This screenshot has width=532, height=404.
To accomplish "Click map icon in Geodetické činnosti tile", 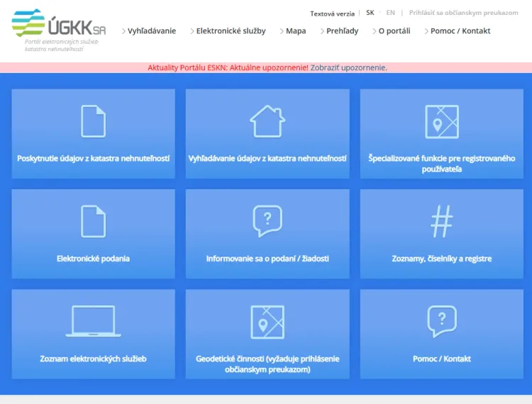I will (x=267, y=322).
